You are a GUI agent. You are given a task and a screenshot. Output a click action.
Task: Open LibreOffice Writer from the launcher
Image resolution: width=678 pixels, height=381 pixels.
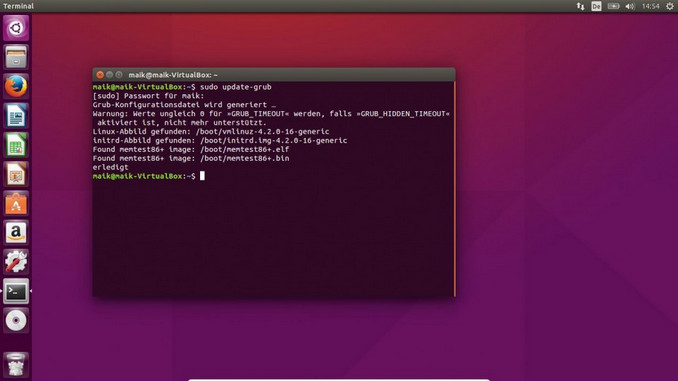[16, 115]
